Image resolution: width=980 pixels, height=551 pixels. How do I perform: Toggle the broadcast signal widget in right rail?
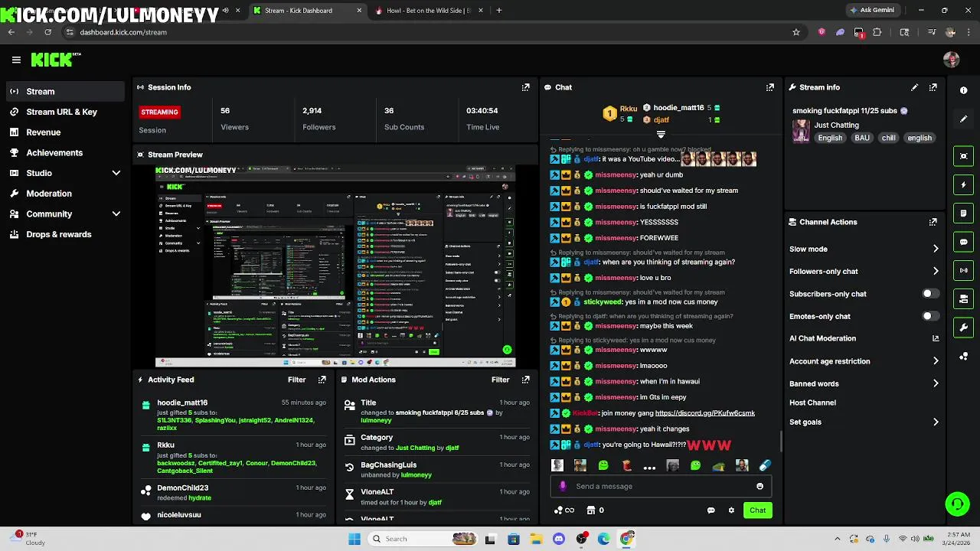[x=963, y=270]
